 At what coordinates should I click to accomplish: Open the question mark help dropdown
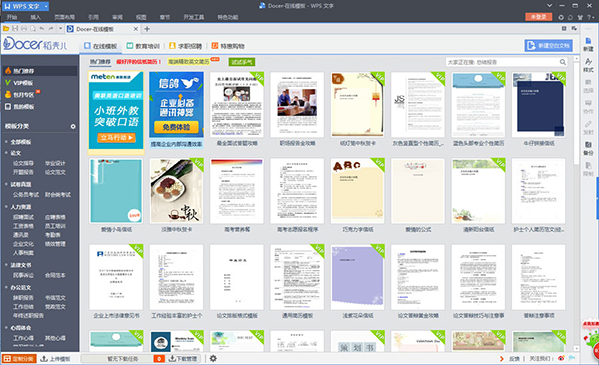tap(590, 17)
